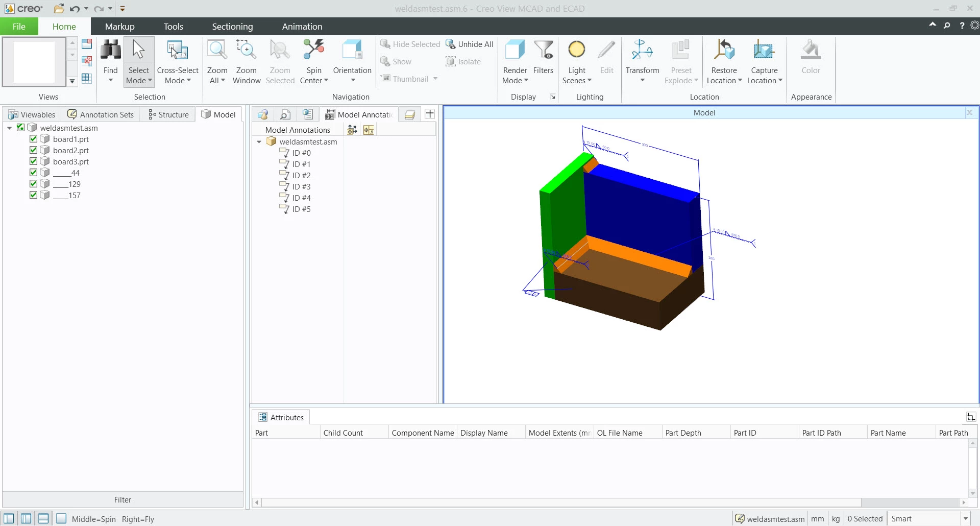Image resolution: width=980 pixels, height=526 pixels.
Task: Click the settings gear icon on the ribbon bar
Action: [974, 26]
